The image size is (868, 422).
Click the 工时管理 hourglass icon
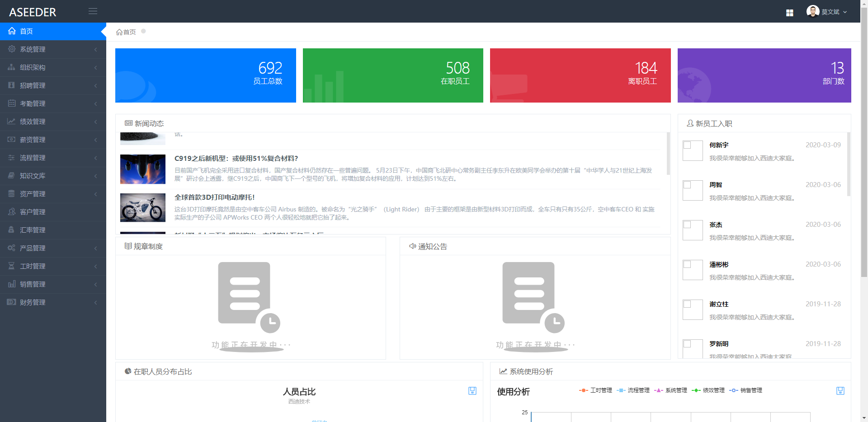pyautogui.click(x=12, y=266)
